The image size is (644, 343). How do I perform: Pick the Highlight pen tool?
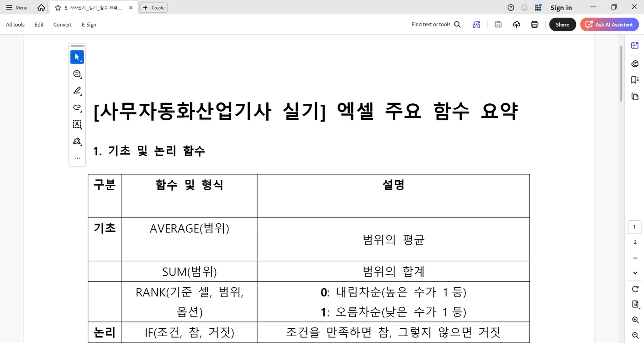click(x=77, y=91)
